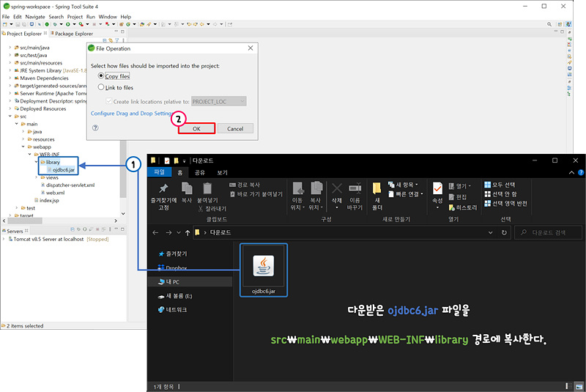Click the 다운로드 검색 search box
This screenshot has width=586, height=392.
548,232
